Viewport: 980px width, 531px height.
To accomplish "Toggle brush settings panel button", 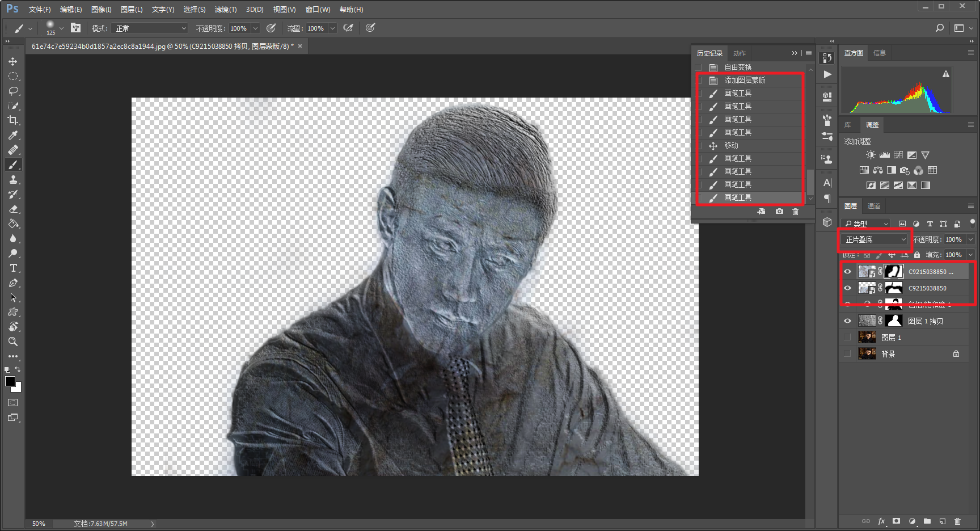I will pos(75,28).
